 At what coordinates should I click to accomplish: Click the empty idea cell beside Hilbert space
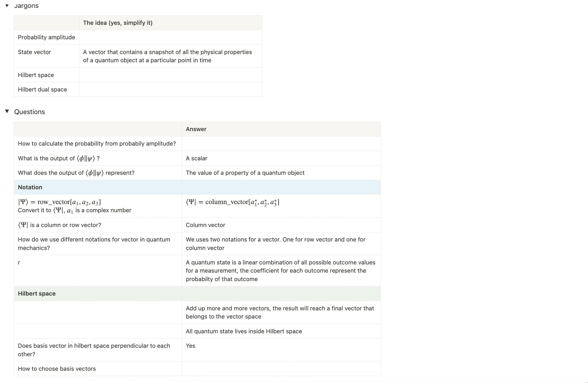(x=170, y=75)
